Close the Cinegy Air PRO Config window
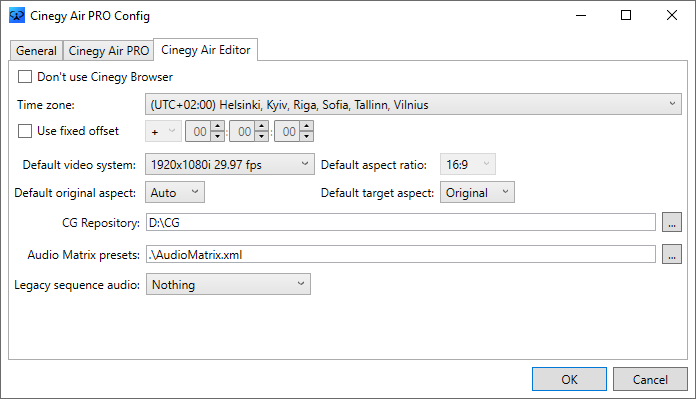Image resolution: width=696 pixels, height=399 pixels. click(672, 16)
